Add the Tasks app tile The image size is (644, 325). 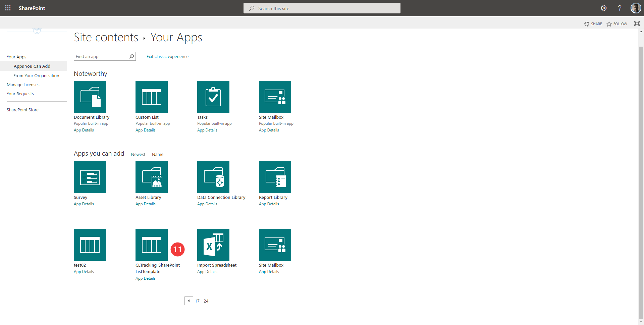tap(213, 97)
